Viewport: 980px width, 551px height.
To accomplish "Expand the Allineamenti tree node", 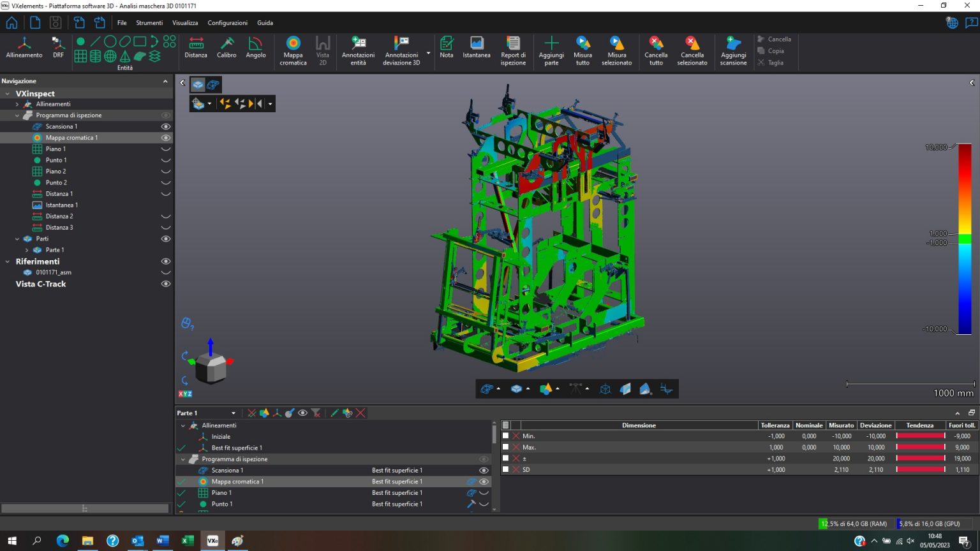I will coord(17,104).
